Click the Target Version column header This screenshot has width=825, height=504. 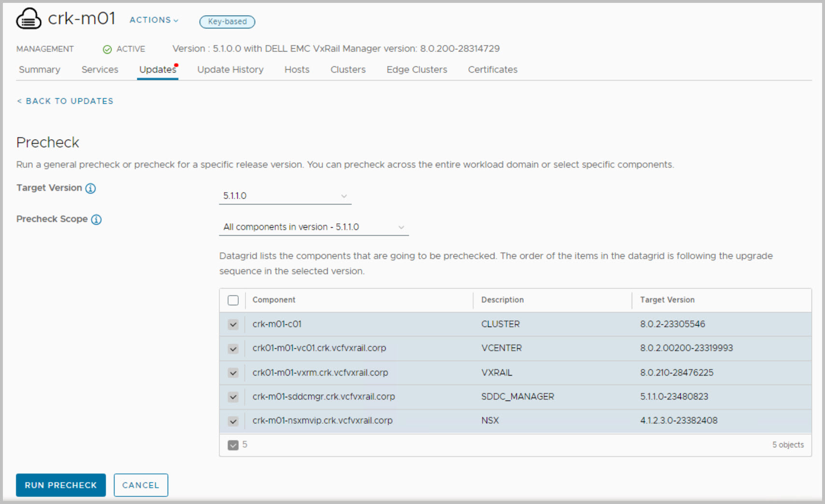point(667,300)
